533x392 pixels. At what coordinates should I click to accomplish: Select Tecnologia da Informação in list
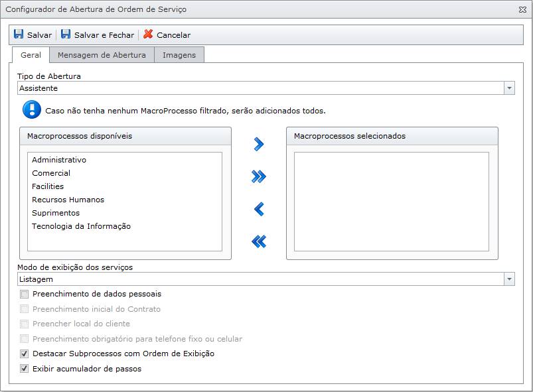click(x=81, y=226)
